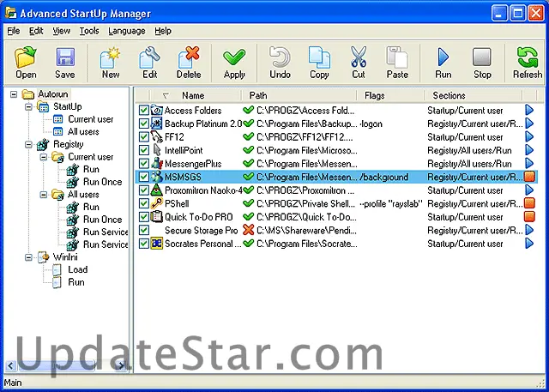Select the Secure Storage Pro entry name

(x=201, y=230)
